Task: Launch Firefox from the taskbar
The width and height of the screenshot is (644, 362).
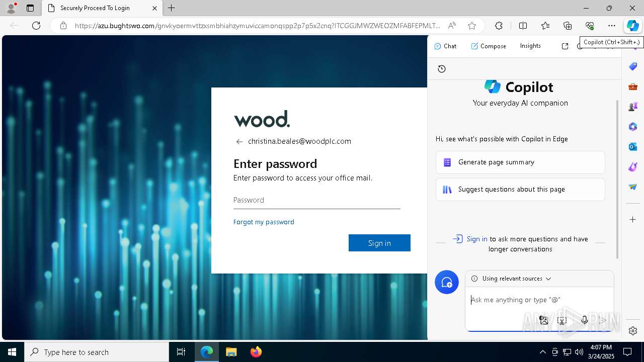Action: pos(256,352)
